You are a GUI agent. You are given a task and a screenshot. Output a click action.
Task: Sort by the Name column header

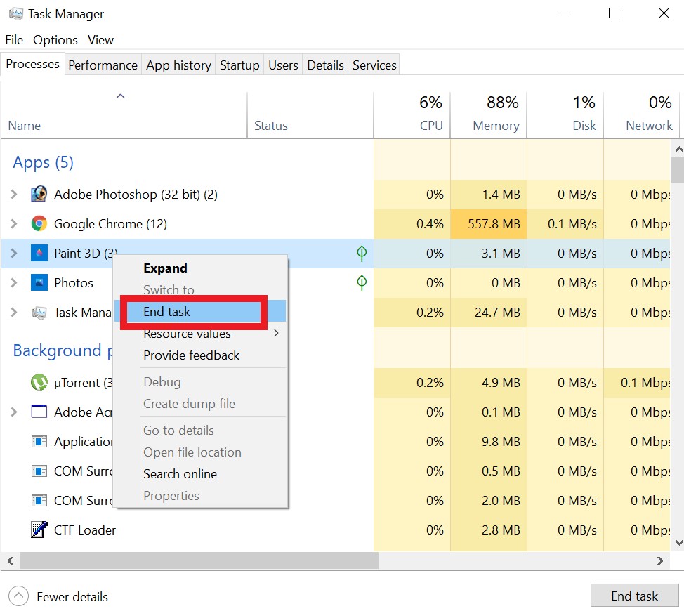click(124, 114)
